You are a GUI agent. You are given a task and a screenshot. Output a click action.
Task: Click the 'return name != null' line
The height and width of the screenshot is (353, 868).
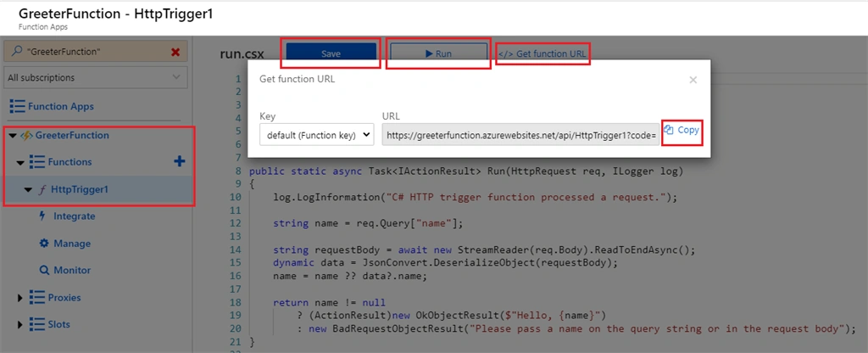tap(330, 303)
